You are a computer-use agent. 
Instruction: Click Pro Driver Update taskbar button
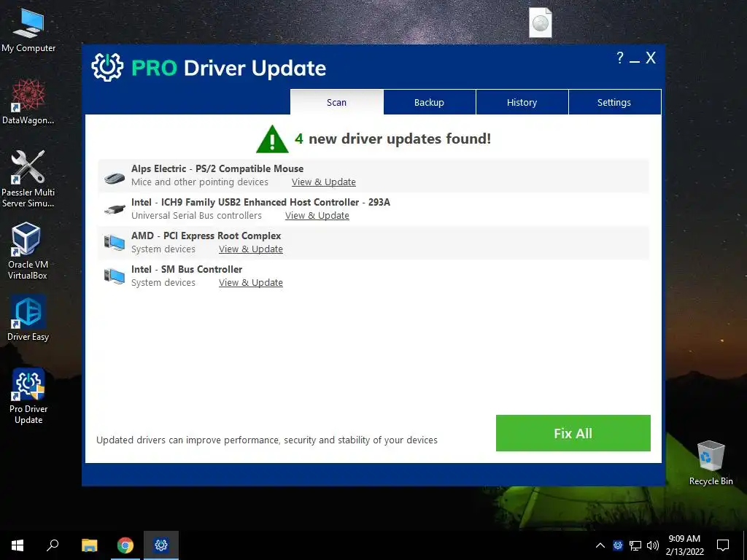click(x=161, y=545)
